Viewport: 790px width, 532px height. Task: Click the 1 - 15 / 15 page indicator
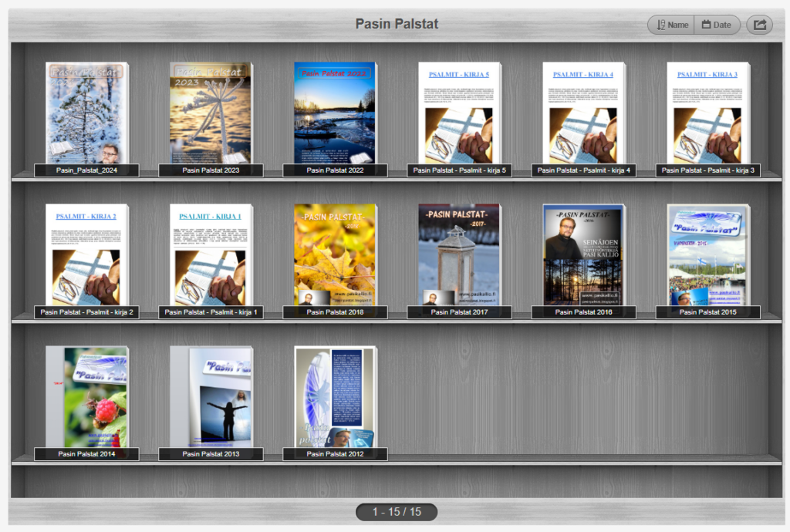click(x=397, y=512)
